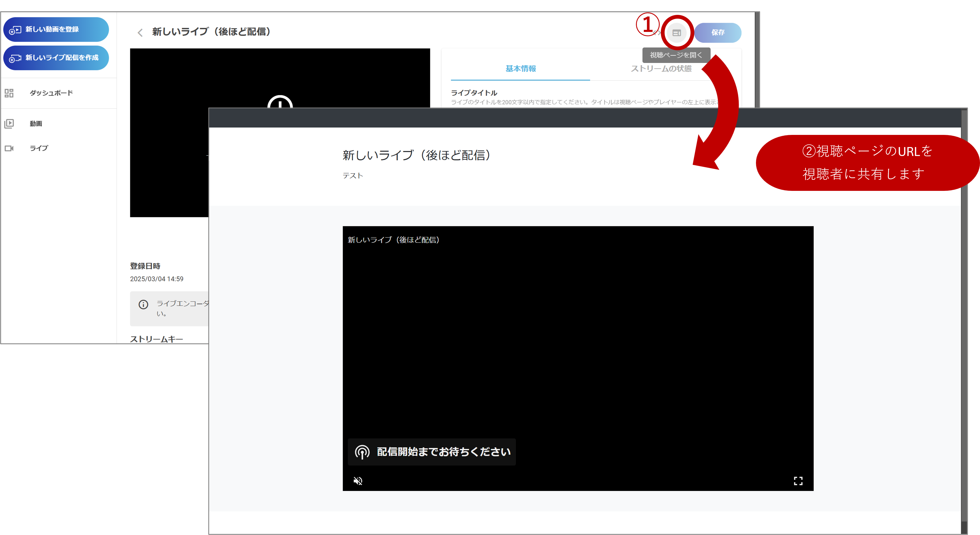Click the camera-plus icon inside 新しいライブ配信を作成
The height and width of the screenshot is (535, 980).
(x=15, y=58)
